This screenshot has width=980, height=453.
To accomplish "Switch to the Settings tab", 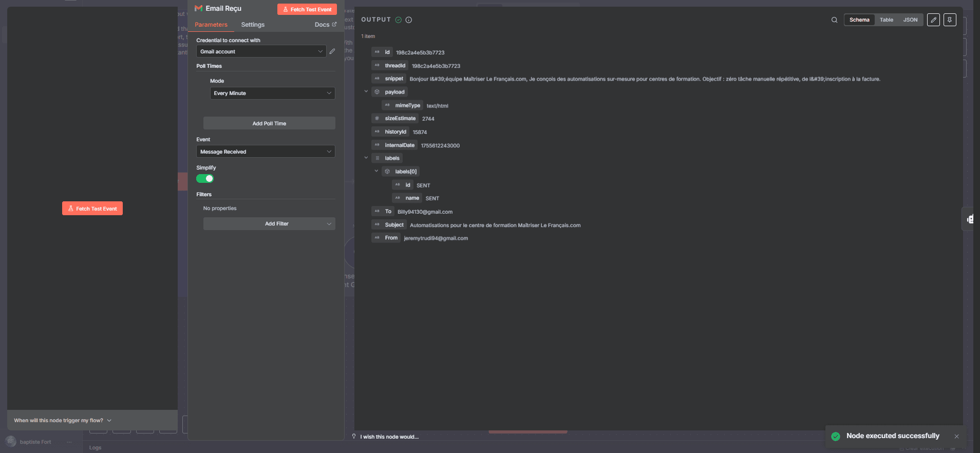I will point(253,25).
